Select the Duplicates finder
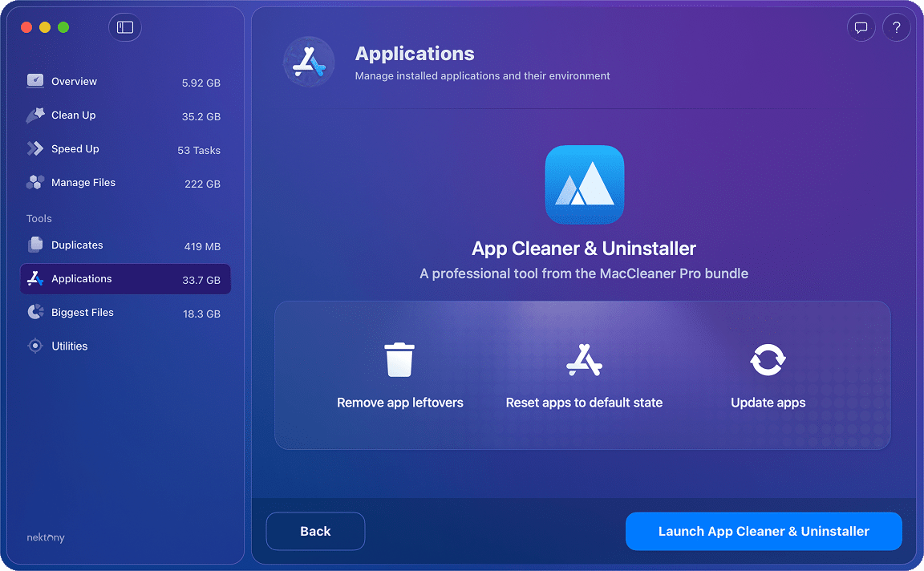This screenshot has width=924, height=571. pos(79,245)
